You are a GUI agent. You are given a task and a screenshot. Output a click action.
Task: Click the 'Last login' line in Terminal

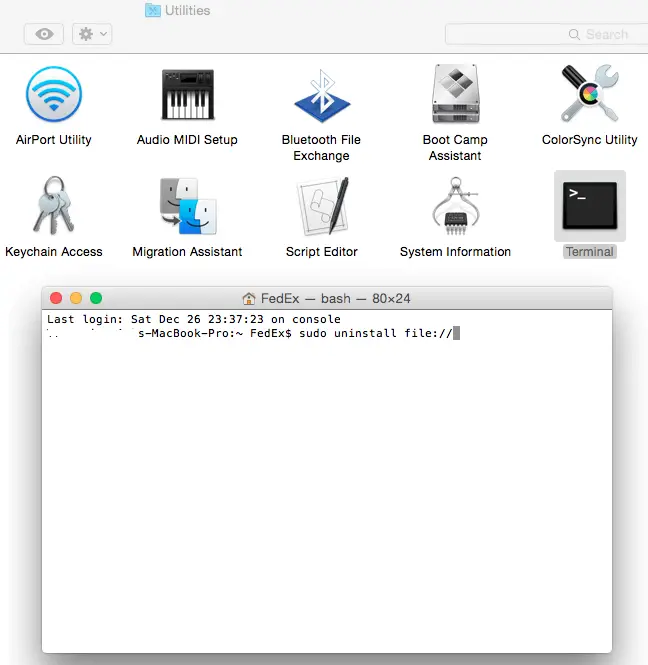[194, 319]
